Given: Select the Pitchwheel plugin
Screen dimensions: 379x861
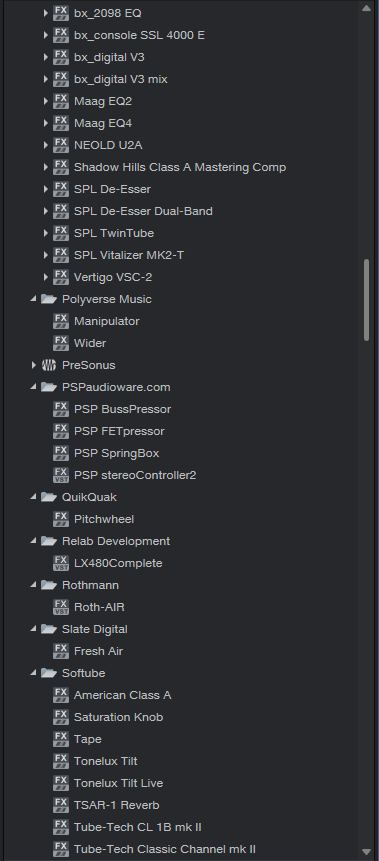Looking at the screenshot, I should click(104, 519).
